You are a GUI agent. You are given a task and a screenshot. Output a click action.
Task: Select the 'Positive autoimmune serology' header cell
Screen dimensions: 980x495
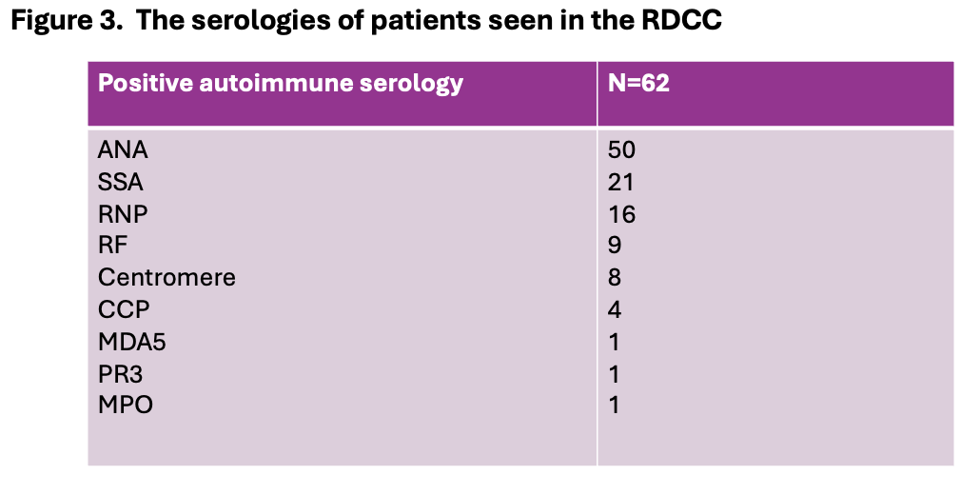pos(281,84)
